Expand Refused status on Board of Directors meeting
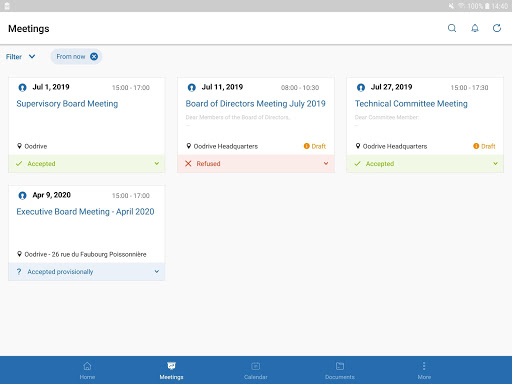Image resolution: width=512 pixels, height=384 pixels. click(x=326, y=163)
